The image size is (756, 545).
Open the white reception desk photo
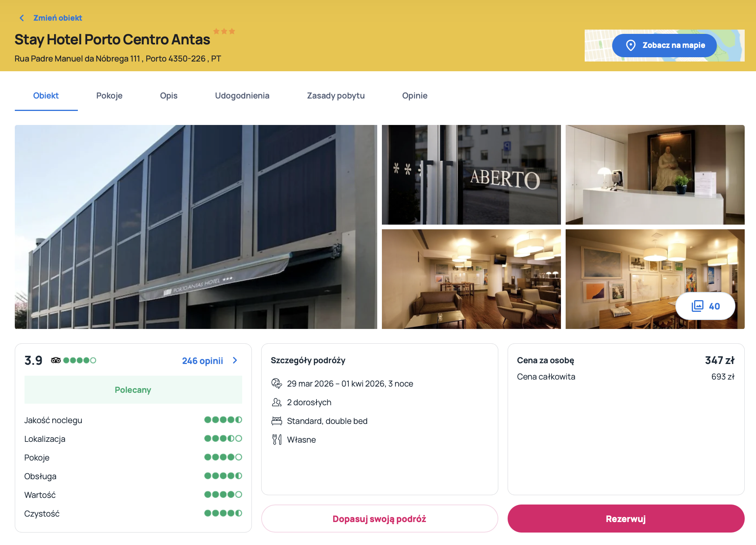click(x=655, y=175)
